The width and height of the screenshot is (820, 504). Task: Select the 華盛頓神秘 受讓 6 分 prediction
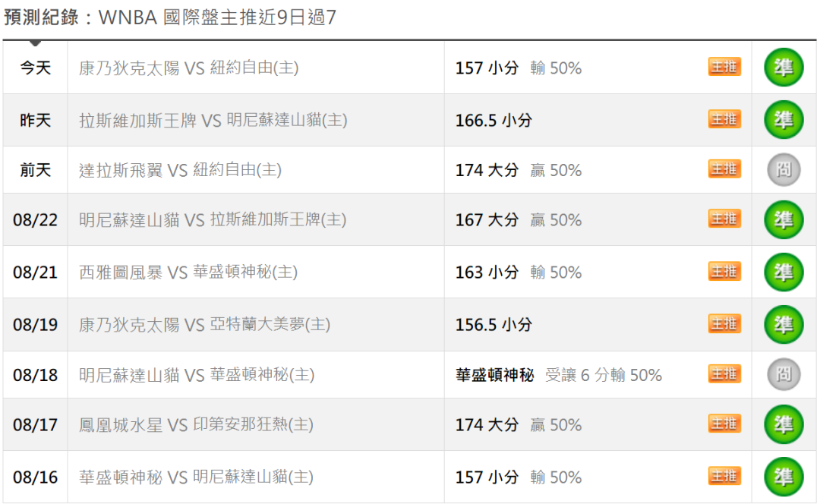coord(559,375)
